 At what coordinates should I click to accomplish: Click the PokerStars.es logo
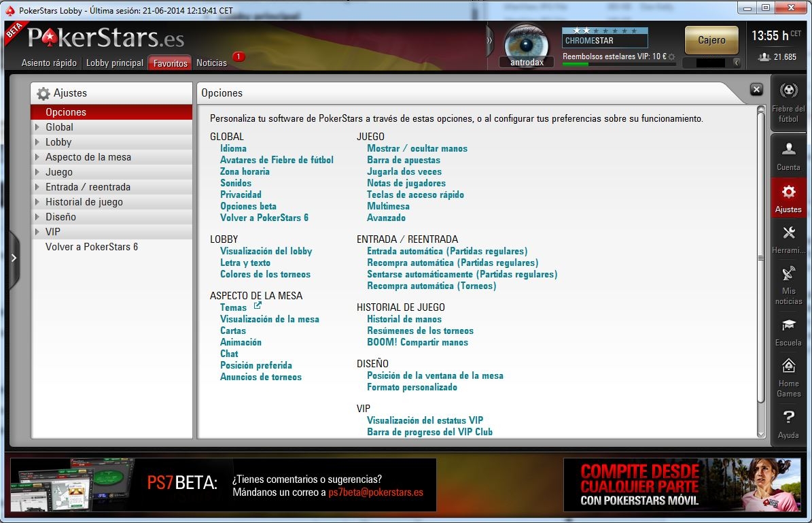(105, 37)
